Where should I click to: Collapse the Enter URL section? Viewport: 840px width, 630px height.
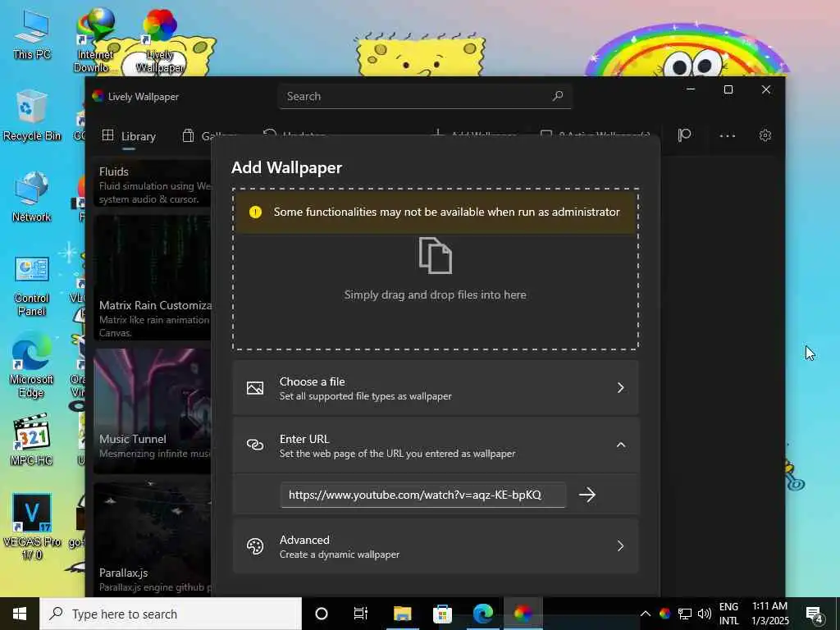(620, 445)
